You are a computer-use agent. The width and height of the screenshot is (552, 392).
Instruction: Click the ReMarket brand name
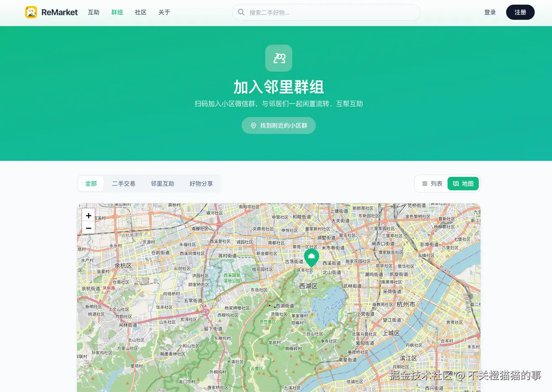pos(59,12)
